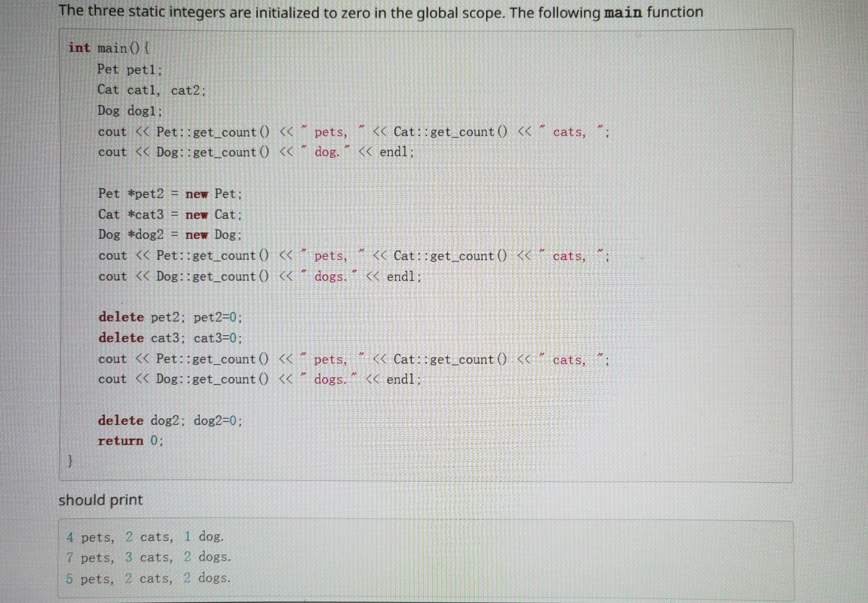Click the 'Pet pet1;' declaration line
Viewport: 868px width, 603px height.
coord(130,69)
